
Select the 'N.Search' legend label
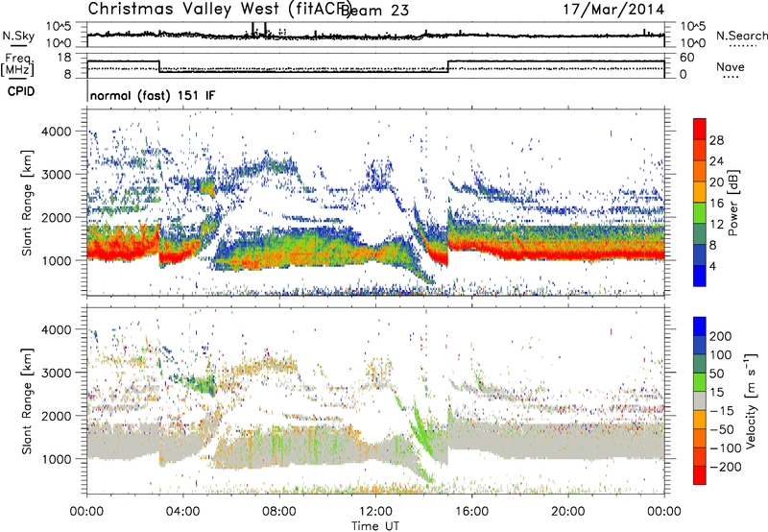coord(742,36)
